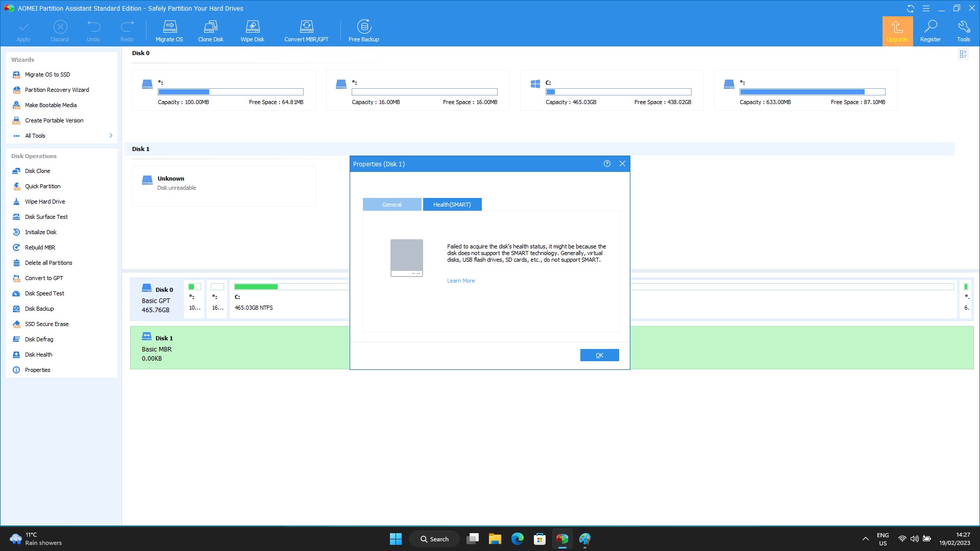
Task: Open the Tools menu icon
Action: pyautogui.click(x=964, y=32)
